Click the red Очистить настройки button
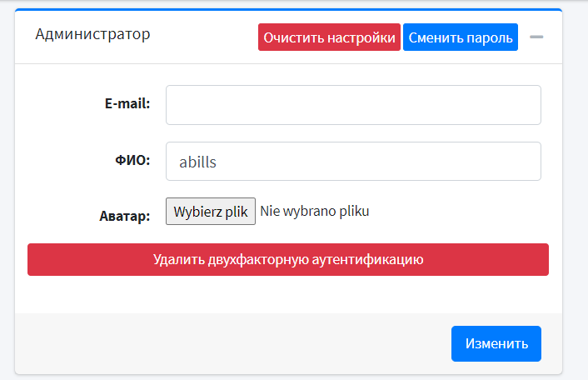 click(329, 37)
